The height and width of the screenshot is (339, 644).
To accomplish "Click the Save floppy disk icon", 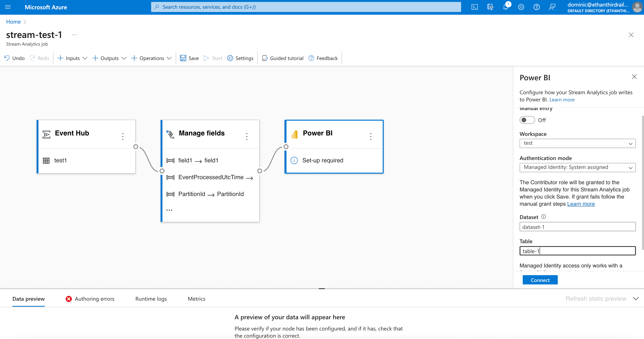I will click(183, 58).
